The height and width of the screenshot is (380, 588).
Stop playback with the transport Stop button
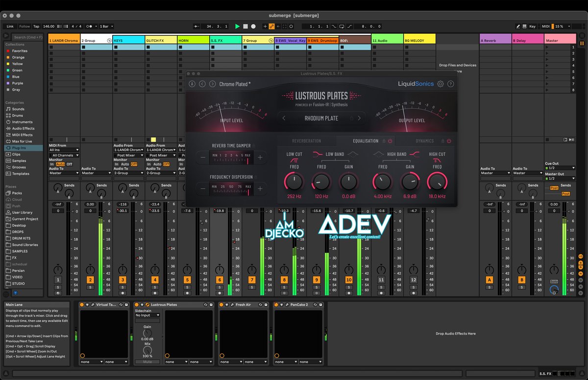click(x=245, y=26)
